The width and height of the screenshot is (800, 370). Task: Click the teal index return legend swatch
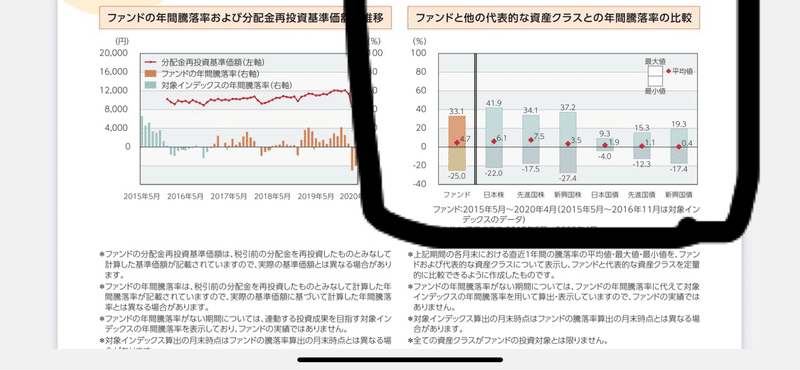(x=152, y=85)
